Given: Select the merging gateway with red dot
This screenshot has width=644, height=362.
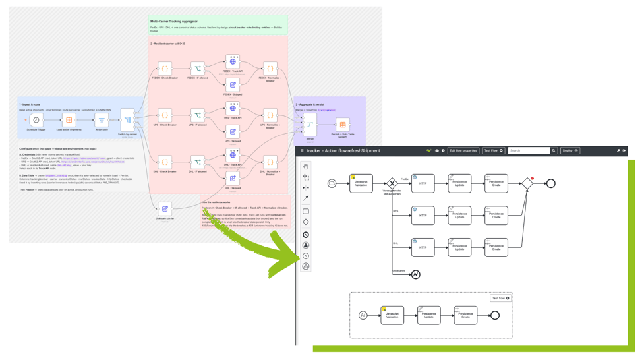Looking at the screenshot, I should click(x=527, y=183).
